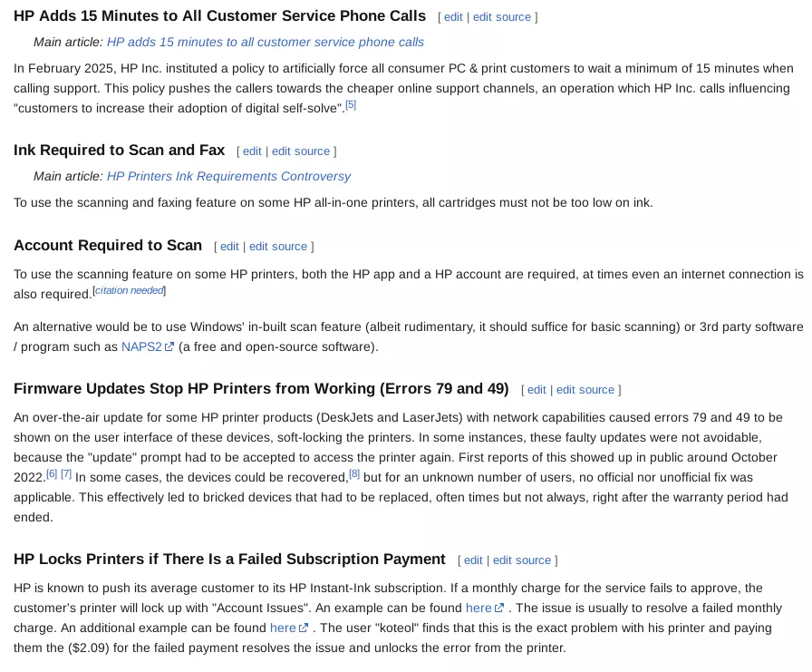
Task: Open the NAPS2 external link
Action: [x=148, y=346]
